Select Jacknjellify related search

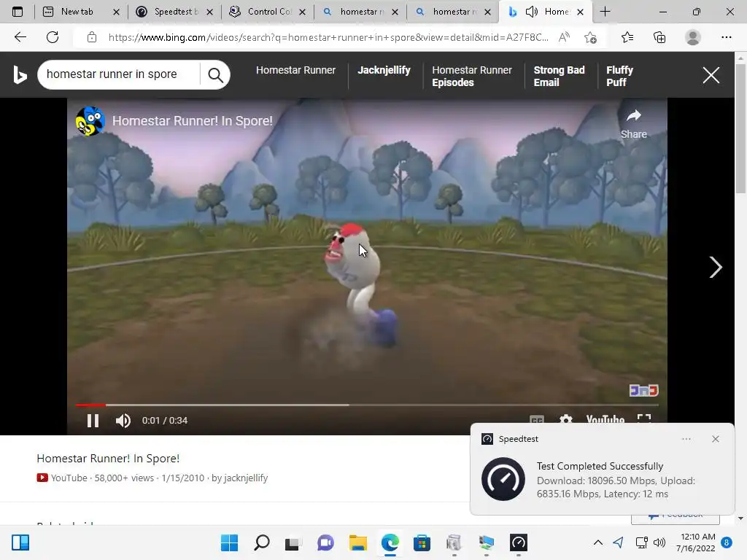pyautogui.click(x=384, y=70)
